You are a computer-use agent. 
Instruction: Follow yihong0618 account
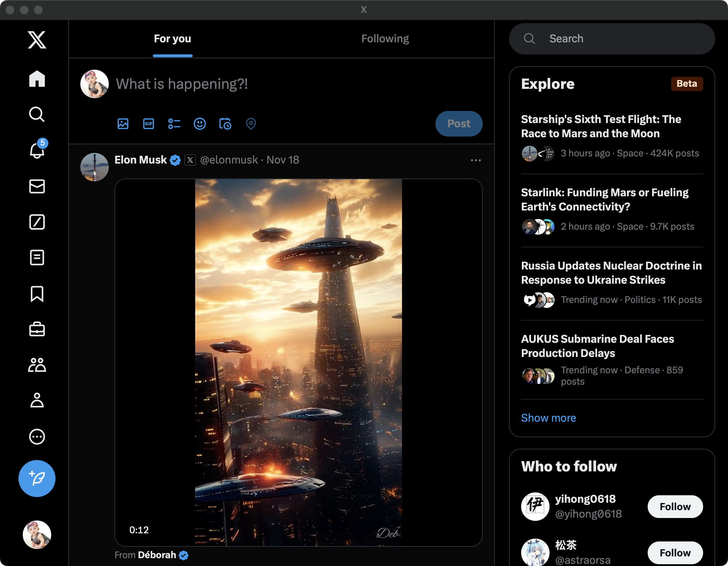pyautogui.click(x=675, y=507)
